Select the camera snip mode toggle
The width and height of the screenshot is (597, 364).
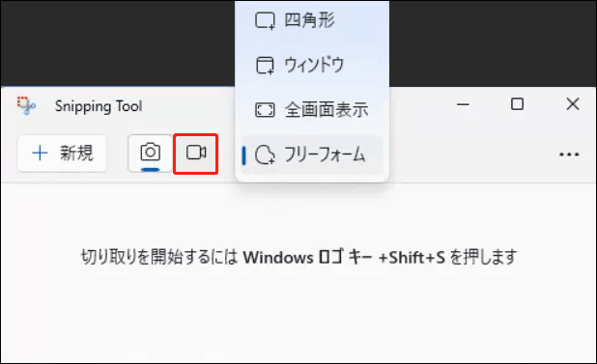(x=150, y=154)
